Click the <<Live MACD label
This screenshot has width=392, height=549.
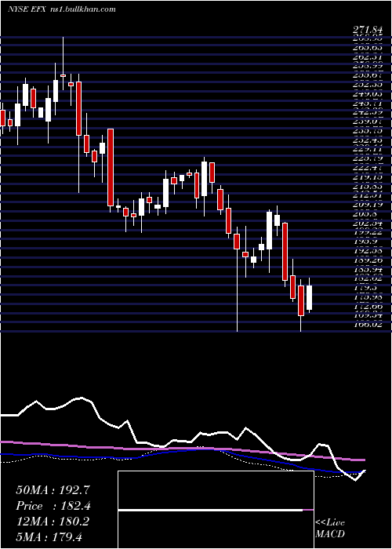[330, 529]
